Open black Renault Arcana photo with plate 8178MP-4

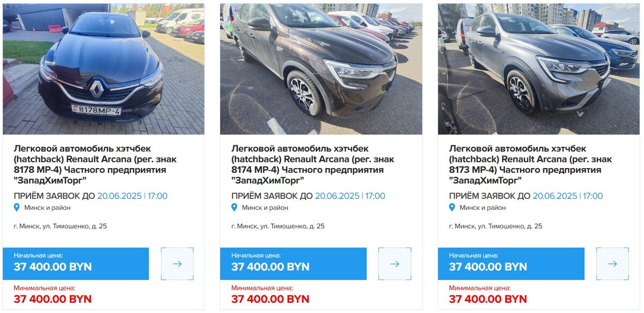[104, 69]
